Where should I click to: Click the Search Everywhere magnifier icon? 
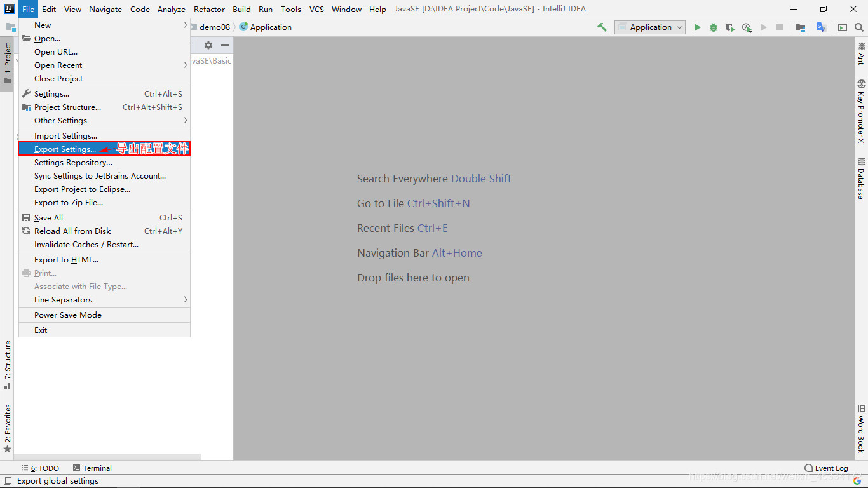pyautogui.click(x=859, y=27)
